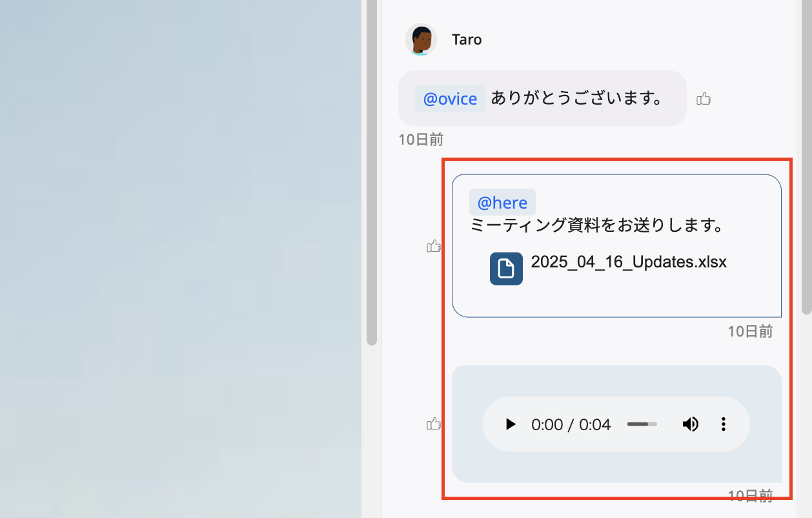Click the thumbs-up icon beside the file message

pos(434,246)
